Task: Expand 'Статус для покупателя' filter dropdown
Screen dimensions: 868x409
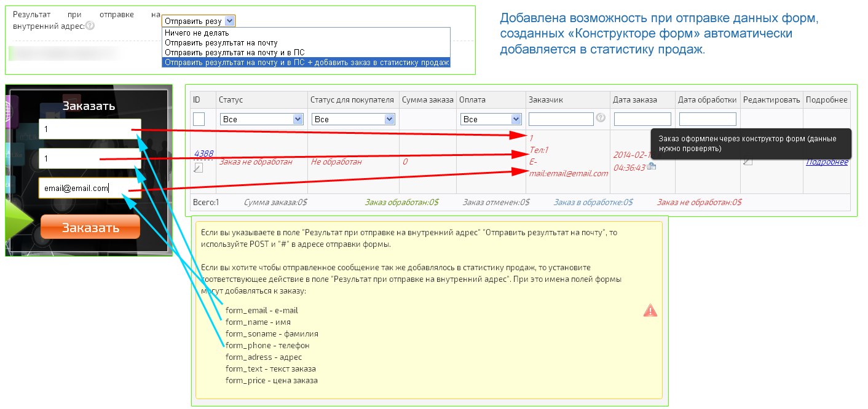Action: click(x=353, y=119)
